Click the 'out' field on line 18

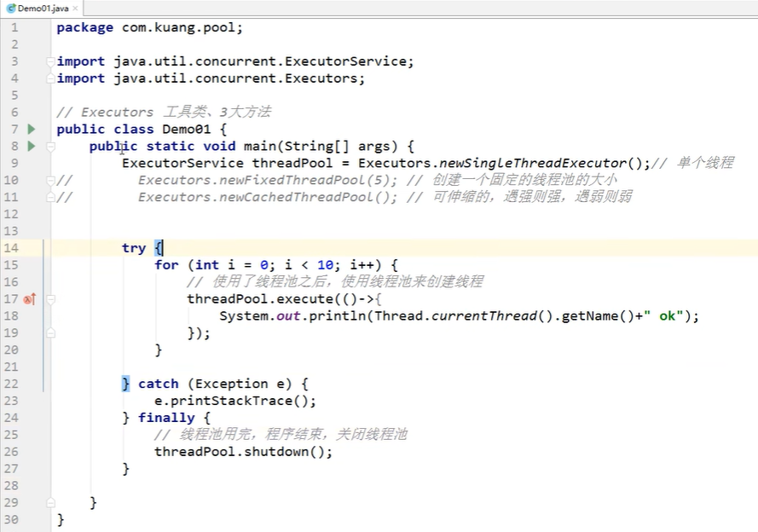288,316
